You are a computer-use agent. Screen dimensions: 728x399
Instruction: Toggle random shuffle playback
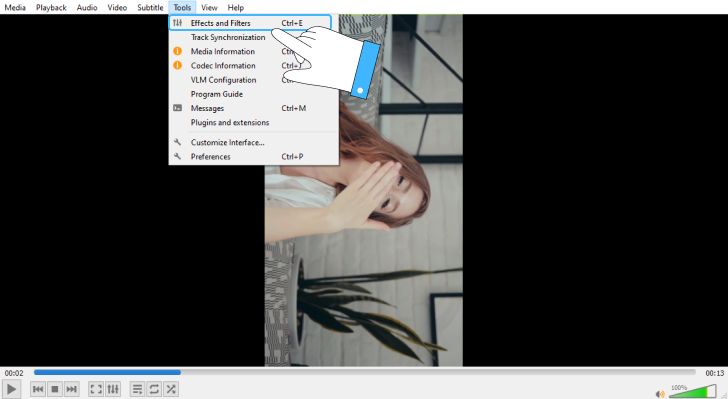tap(171, 389)
